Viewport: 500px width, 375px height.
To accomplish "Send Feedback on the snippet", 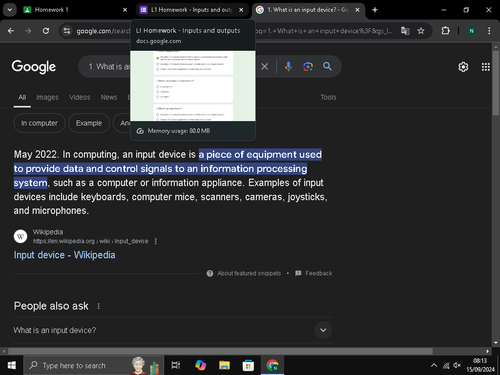I will point(314,273).
